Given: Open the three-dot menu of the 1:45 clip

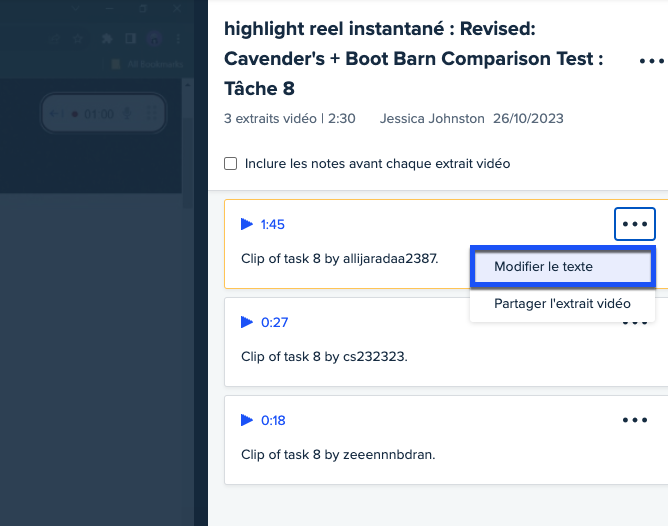Looking at the screenshot, I should 635,224.
